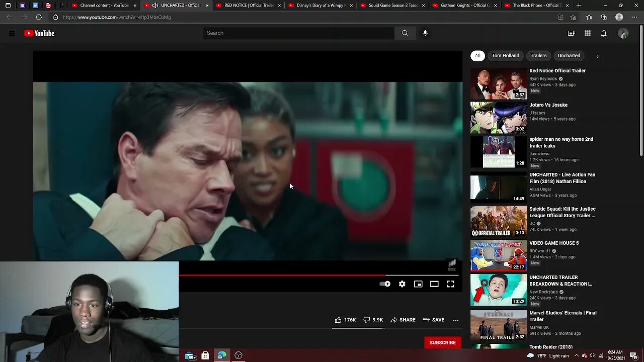Click the YouTube search input field
Image resolution: width=644 pixels, height=362 pixels.
pos(299,33)
